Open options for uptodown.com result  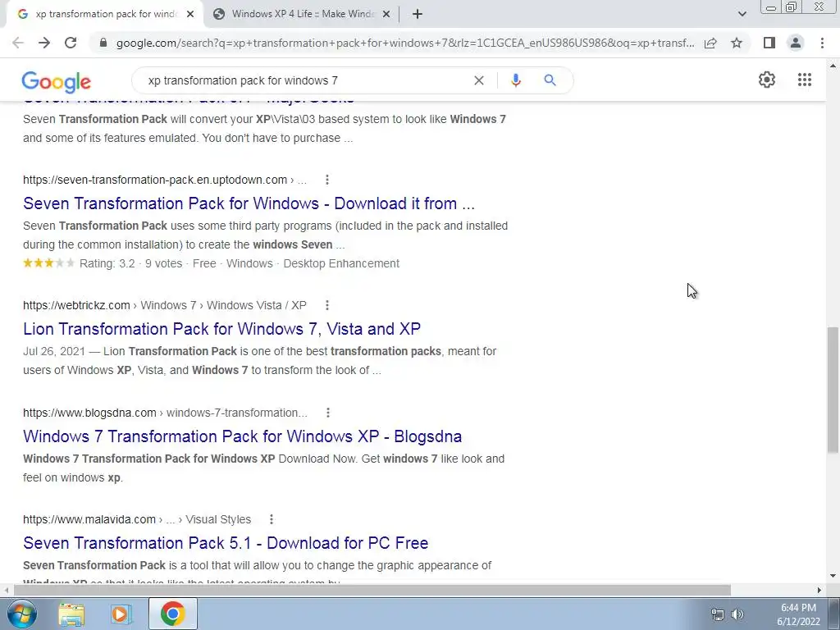pos(326,180)
